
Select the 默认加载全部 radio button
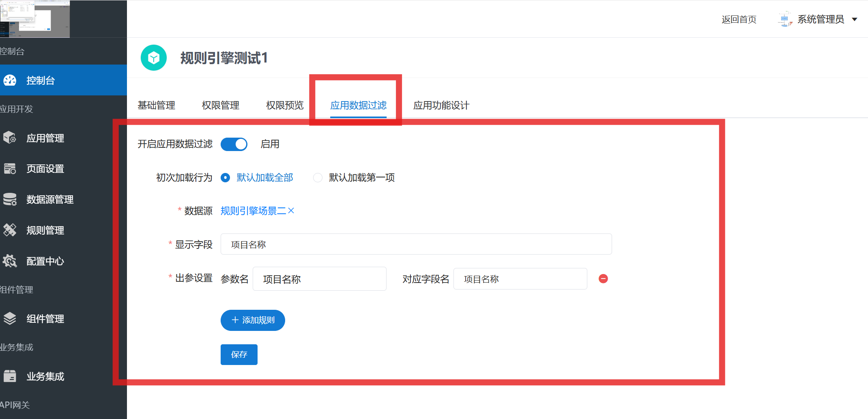(226, 178)
